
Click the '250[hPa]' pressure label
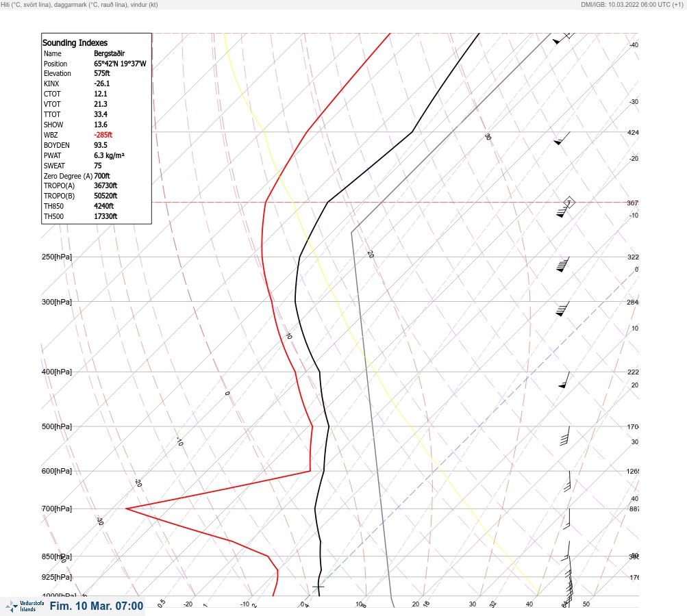coord(57,257)
